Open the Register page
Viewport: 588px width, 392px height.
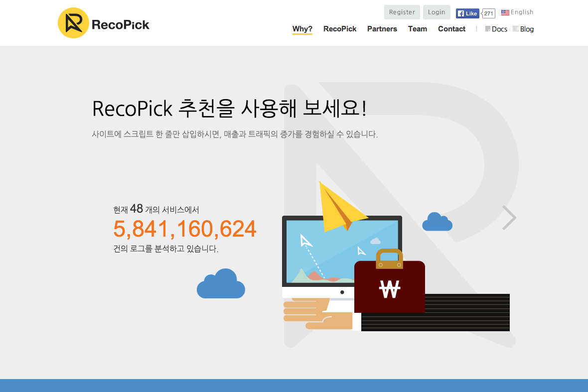click(x=402, y=12)
